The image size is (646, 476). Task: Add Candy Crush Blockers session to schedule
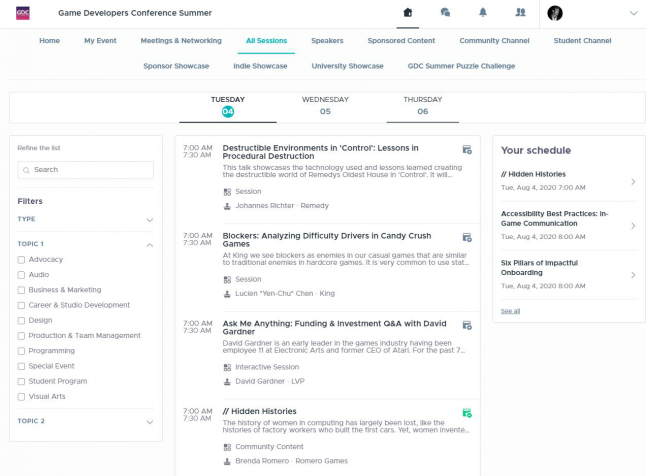pyautogui.click(x=466, y=237)
